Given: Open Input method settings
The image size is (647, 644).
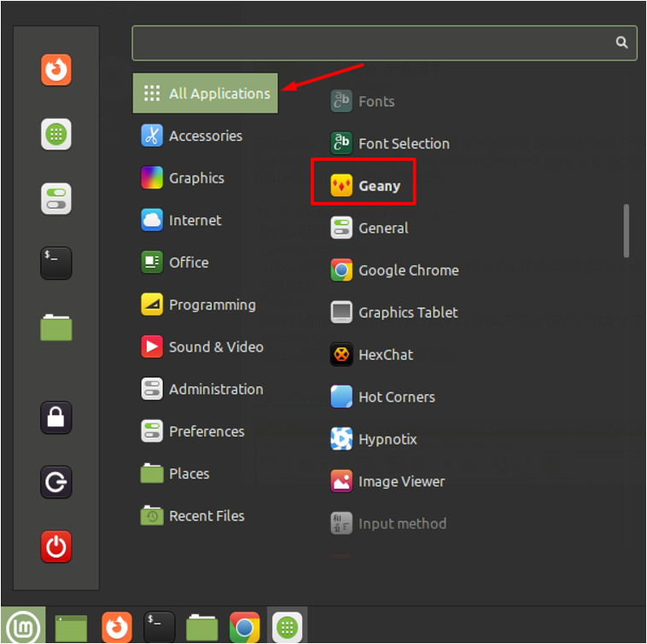Looking at the screenshot, I should pyautogui.click(x=388, y=523).
